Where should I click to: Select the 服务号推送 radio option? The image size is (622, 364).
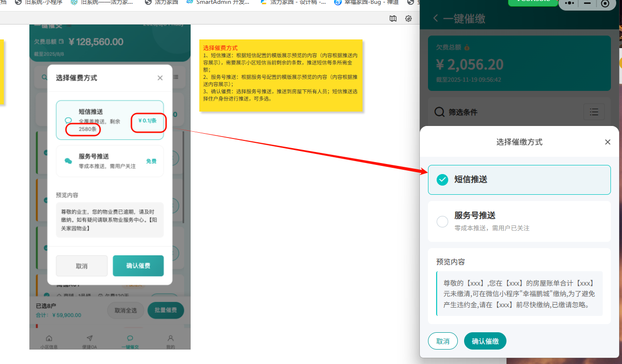click(x=442, y=222)
